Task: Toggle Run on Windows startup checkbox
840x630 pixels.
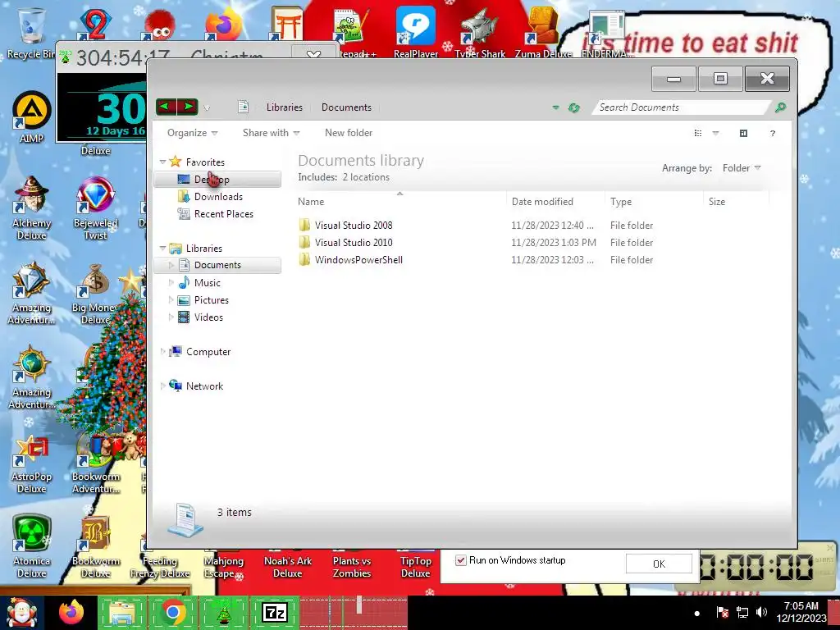Action: point(460,560)
